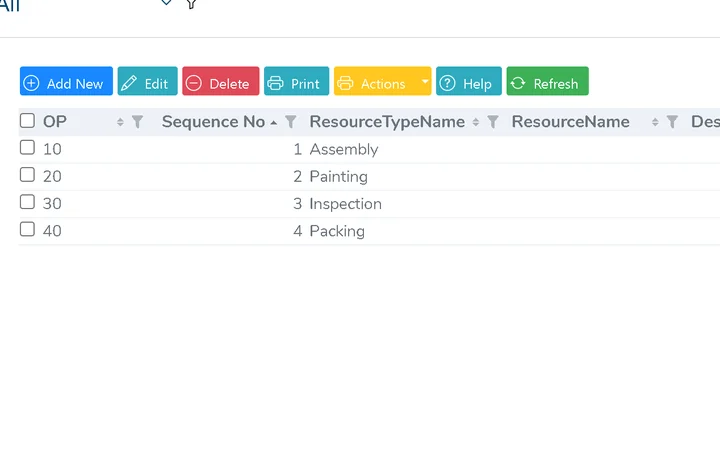The height and width of the screenshot is (450, 720).
Task: Print the operations list
Action: coord(297,81)
